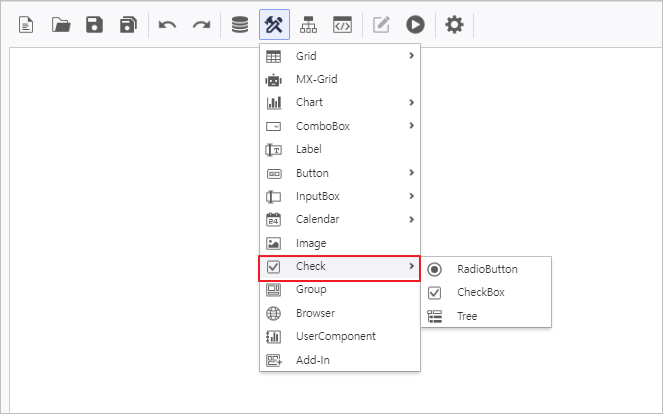Open the database stack toolbar icon
The height and width of the screenshot is (414, 663).
click(x=240, y=25)
